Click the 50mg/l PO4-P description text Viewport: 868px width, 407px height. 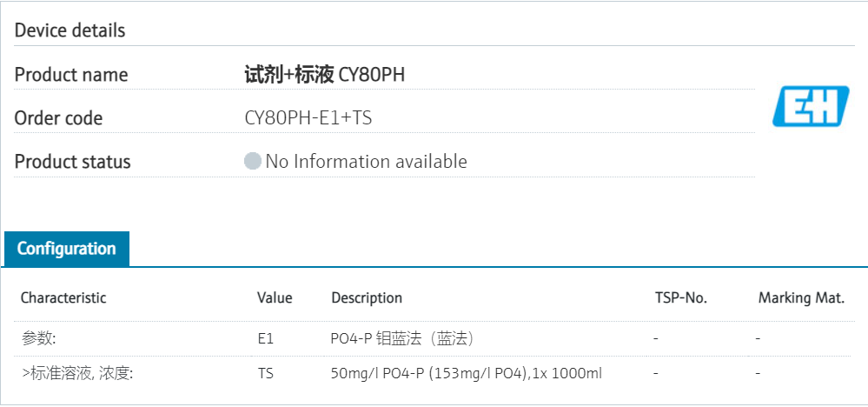pyautogui.click(x=467, y=374)
